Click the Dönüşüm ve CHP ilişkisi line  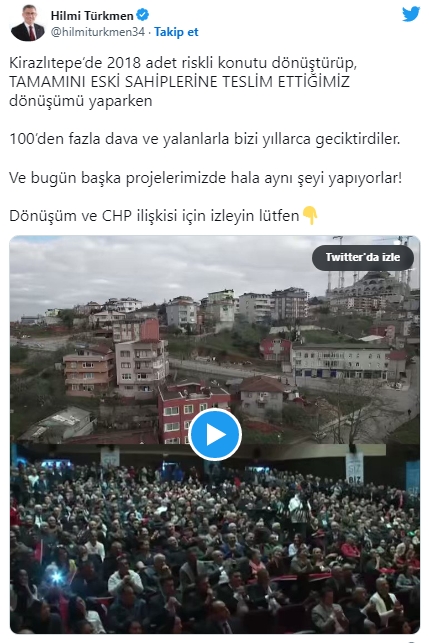pyautogui.click(x=154, y=215)
